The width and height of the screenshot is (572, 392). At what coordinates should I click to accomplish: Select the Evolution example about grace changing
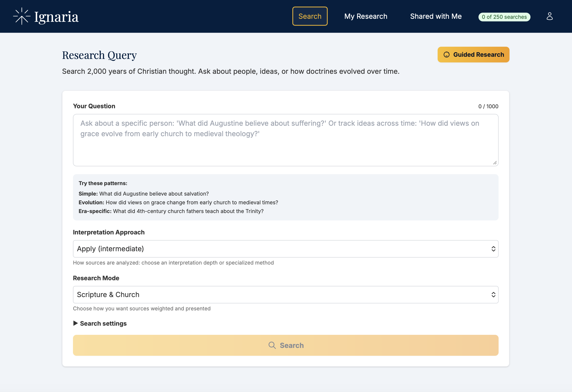[x=179, y=202]
